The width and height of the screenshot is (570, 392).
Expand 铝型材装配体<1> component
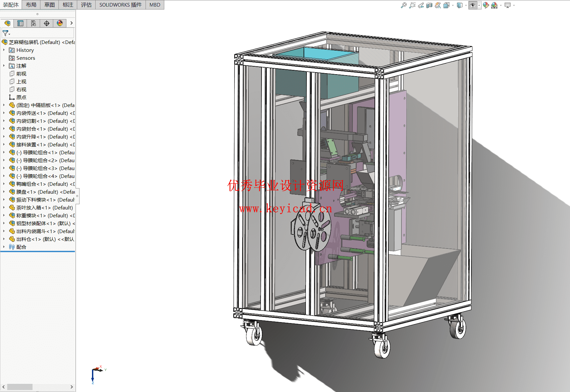pyautogui.click(x=4, y=223)
